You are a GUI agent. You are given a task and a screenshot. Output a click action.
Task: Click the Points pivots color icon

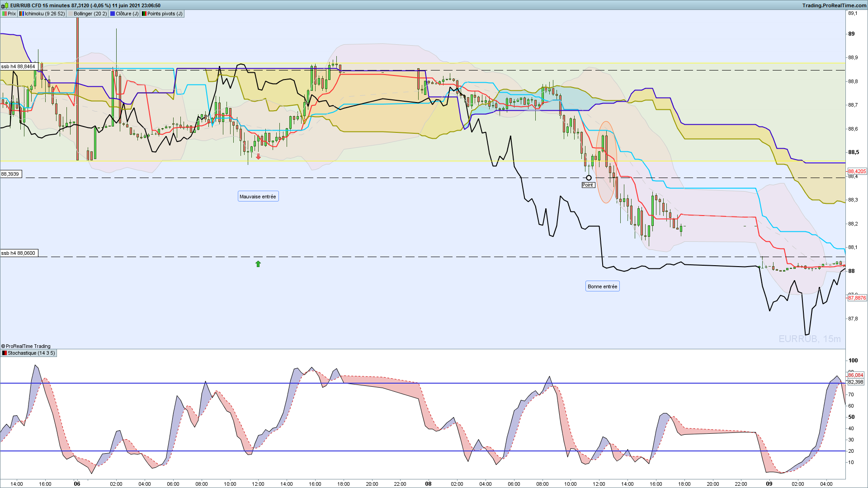pos(144,14)
